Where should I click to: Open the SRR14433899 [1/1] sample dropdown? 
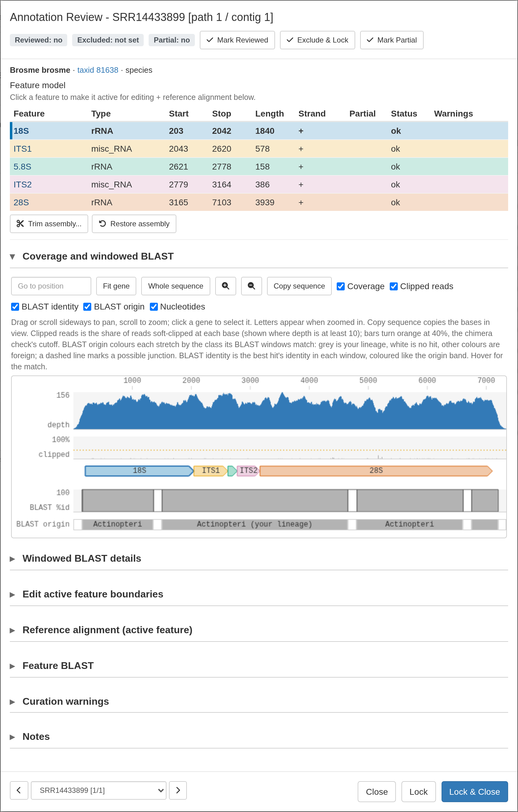pyautogui.click(x=98, y=790)
